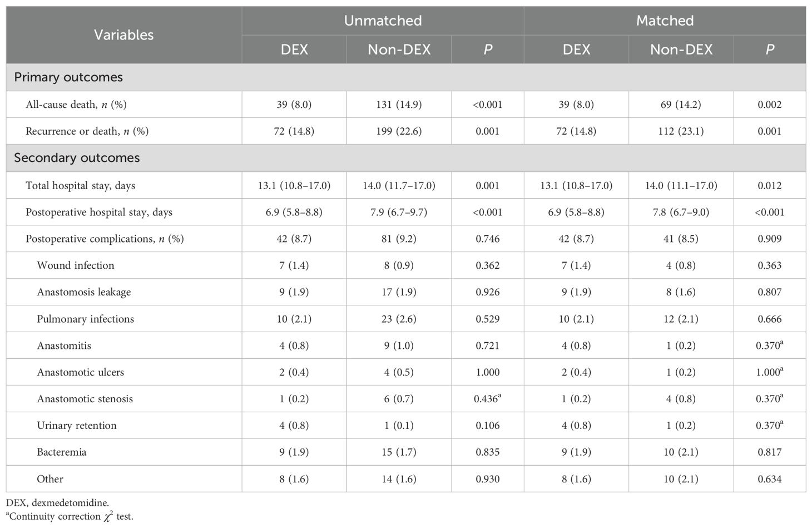Select the Matched group header

[x=665, y=21]
